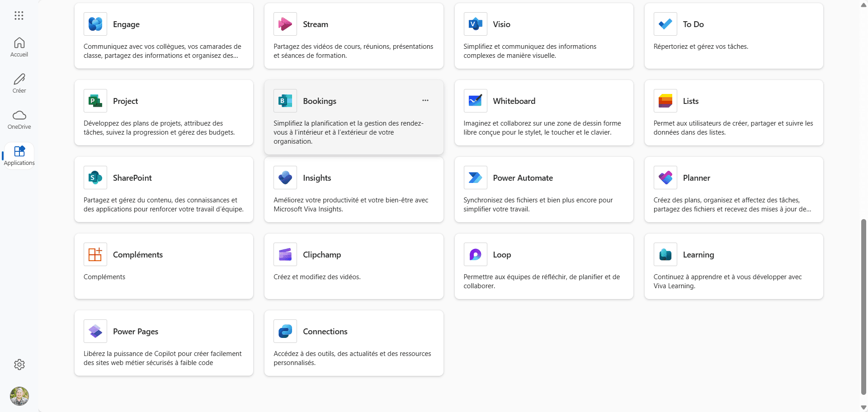Open the Bookings app title
Image resolution: width=868 pixels, height=412 pixels.
pyautogui.click(x=320, y=101)
